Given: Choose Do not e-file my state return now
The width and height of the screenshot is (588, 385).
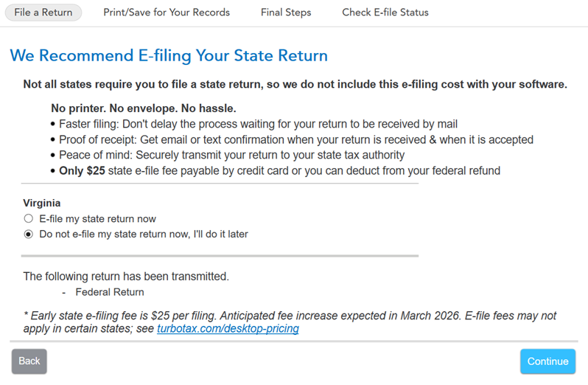Looking at the screenshot, I should click(x=29, y=235).
